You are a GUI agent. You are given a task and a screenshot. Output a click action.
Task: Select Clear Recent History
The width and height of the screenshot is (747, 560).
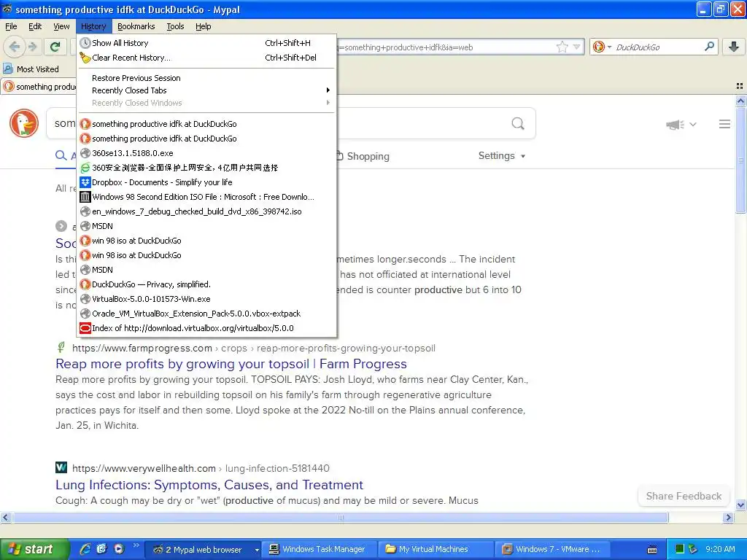pyautogui.click(x=206, y=58)
